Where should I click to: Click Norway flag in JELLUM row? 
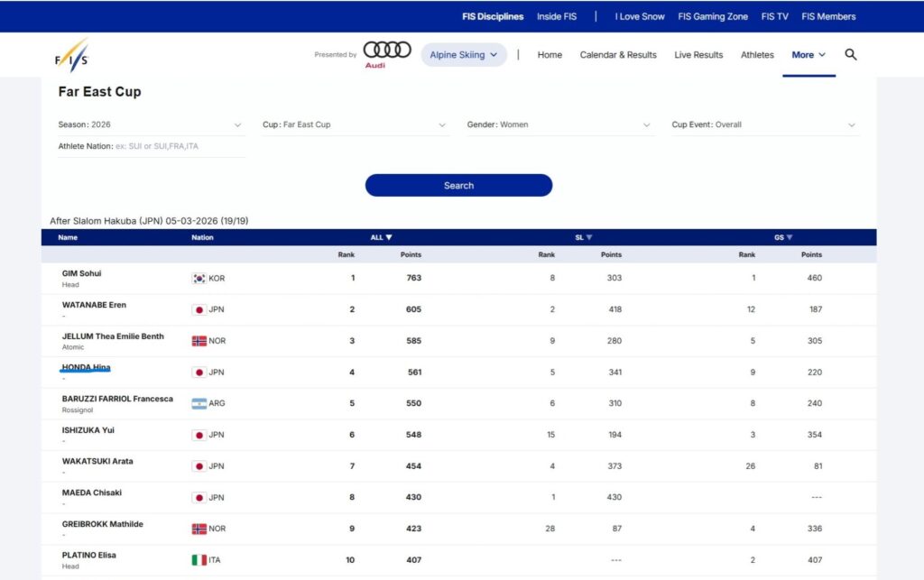[199, 341]
